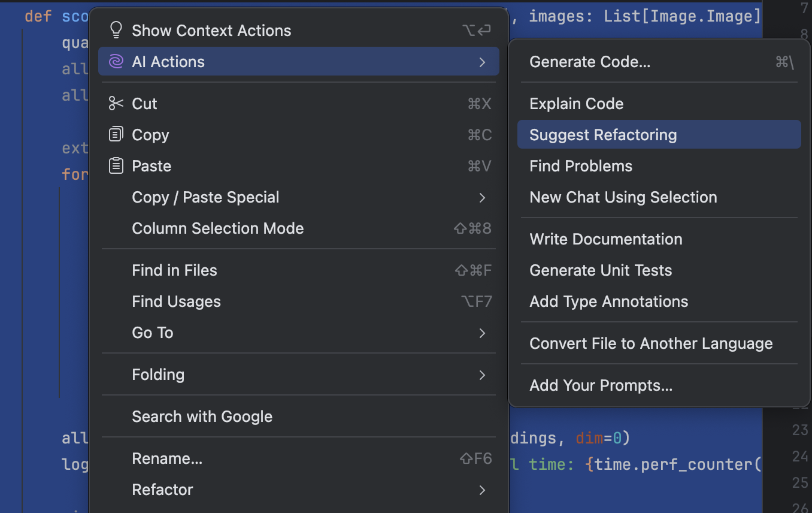Viewport: 812px width, 513px height.
Task: Click the Copy clipboard icon
Action: click(116, 135)
